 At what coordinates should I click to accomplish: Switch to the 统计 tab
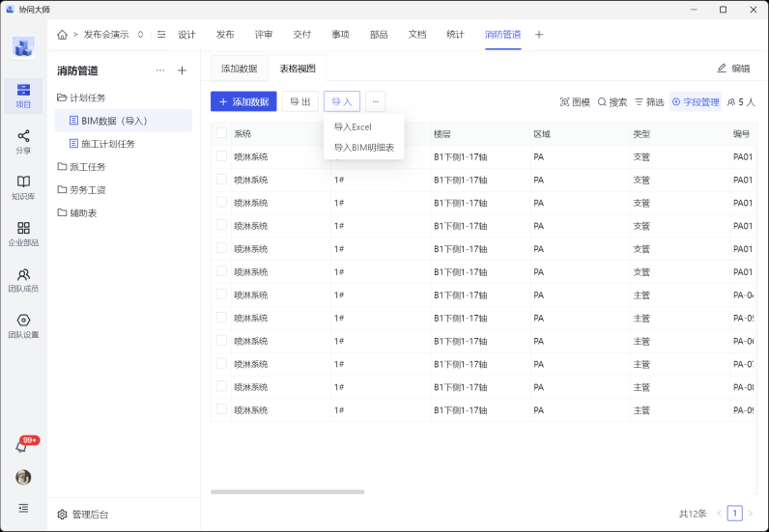coord(455,34)
